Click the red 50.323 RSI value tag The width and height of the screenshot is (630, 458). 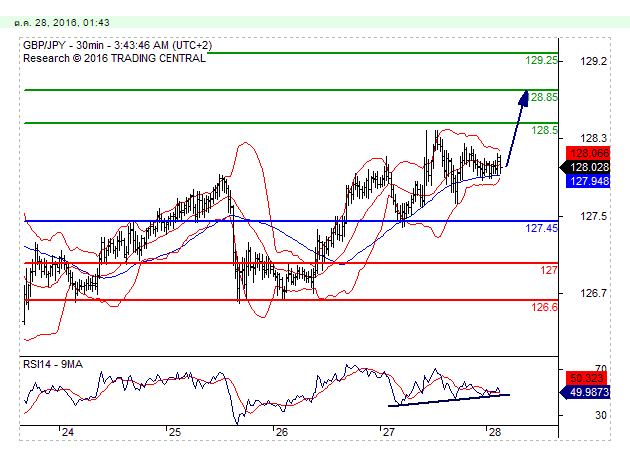point(588,378)
